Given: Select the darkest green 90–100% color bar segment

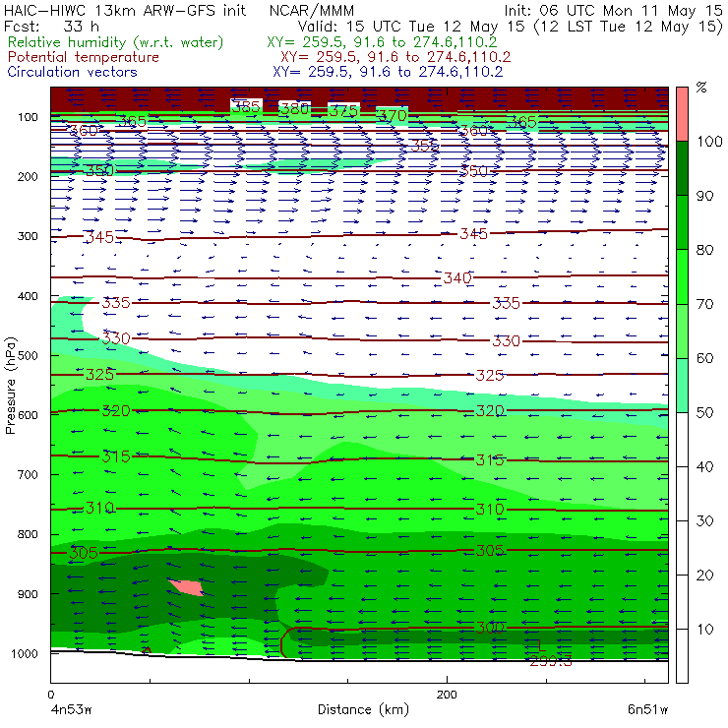Looking at the screenshot, I should (682, 168).
